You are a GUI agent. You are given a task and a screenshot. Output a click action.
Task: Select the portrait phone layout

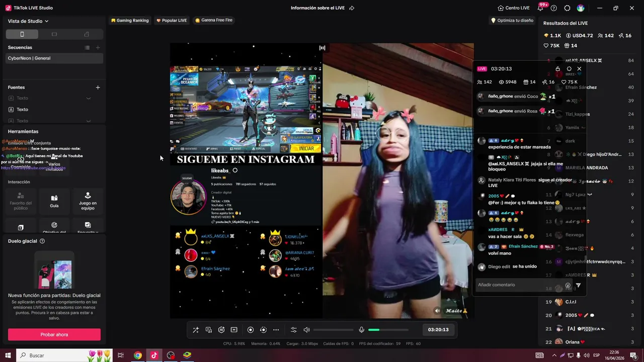coord(22,34)
